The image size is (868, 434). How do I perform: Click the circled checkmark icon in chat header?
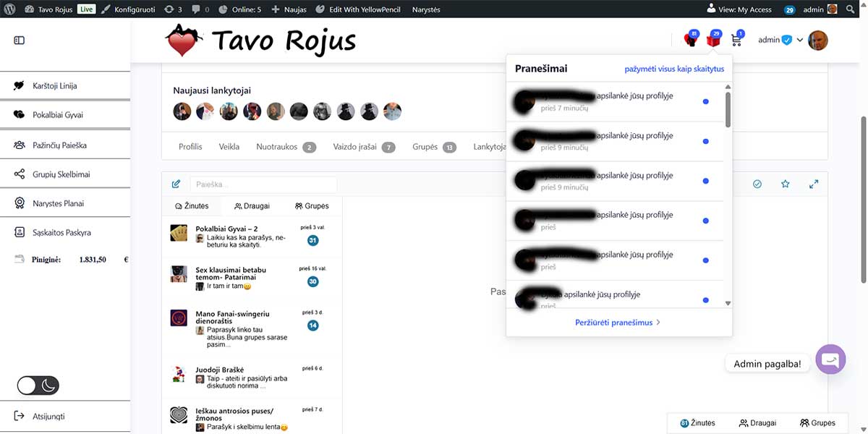pyautogui.click(x=757, y=184)
